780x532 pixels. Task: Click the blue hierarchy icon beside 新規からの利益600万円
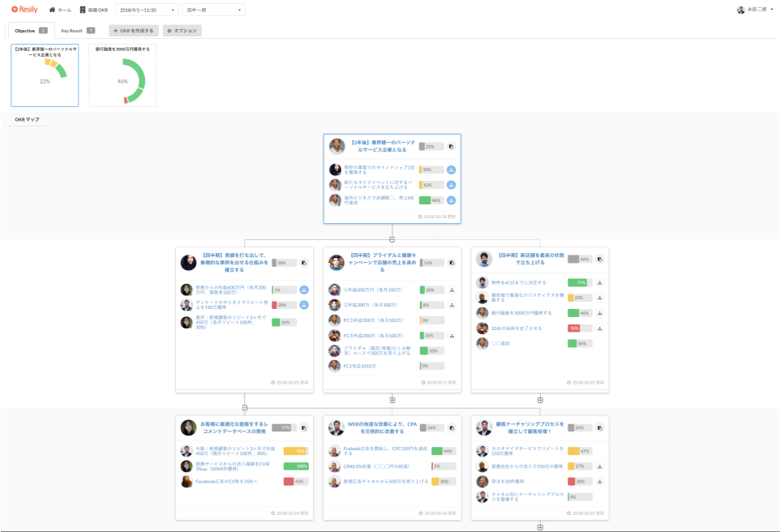coord(304,290)
